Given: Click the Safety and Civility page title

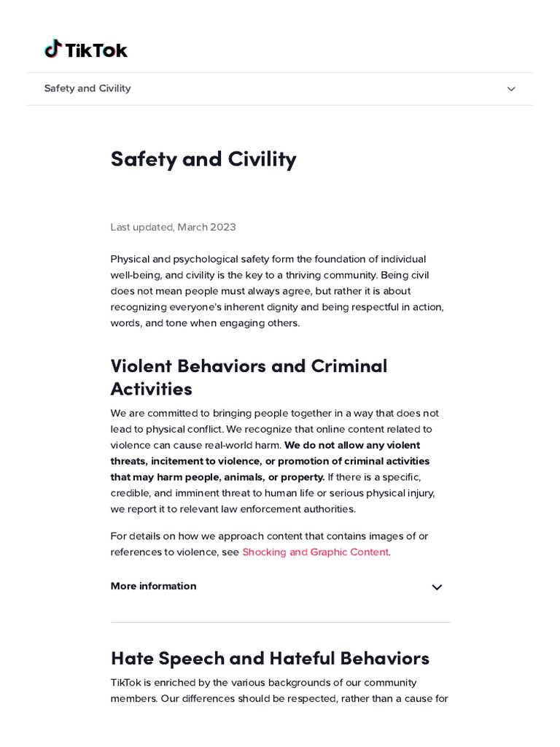Looking at the screenshot, I should [203, 159].
